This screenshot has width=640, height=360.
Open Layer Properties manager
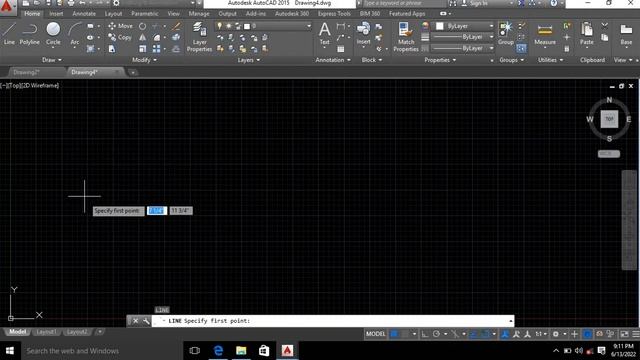[199, 37]
